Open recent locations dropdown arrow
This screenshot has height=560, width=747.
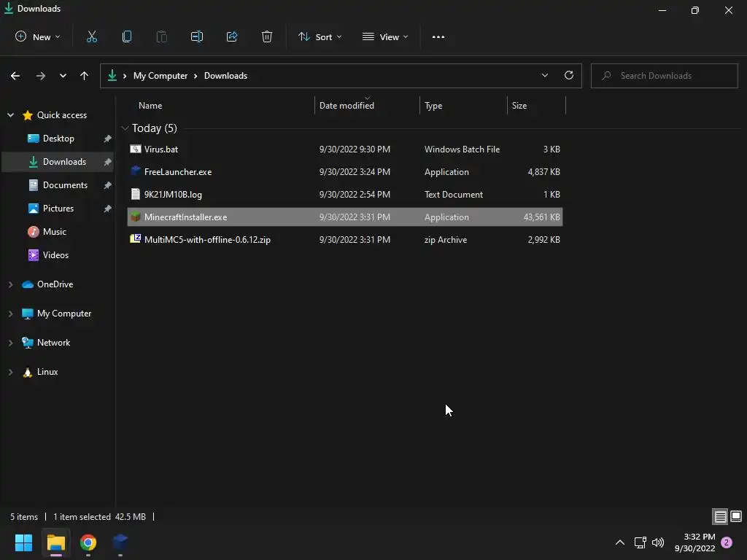[x=63, y=76]
